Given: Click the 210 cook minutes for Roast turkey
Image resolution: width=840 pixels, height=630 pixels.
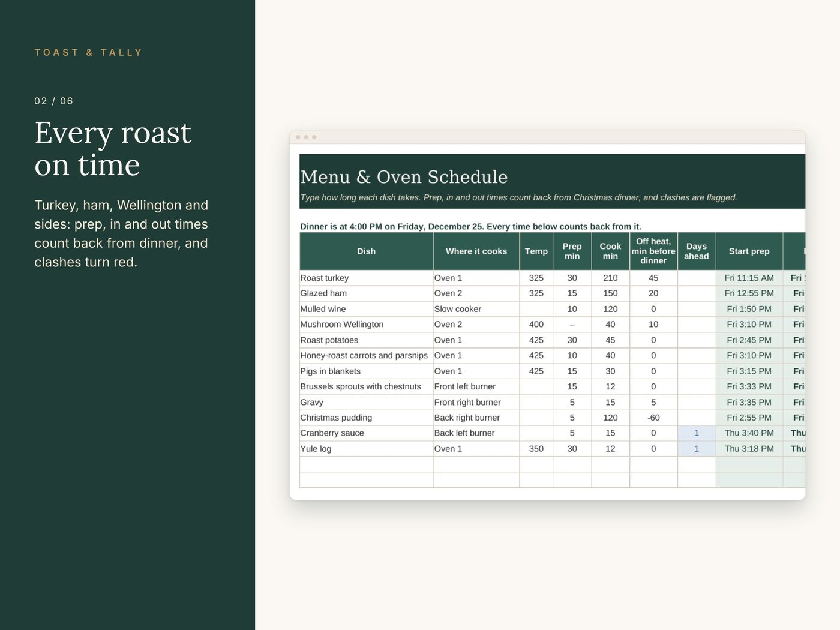Looking at the screenshot, I should point(610,278).
